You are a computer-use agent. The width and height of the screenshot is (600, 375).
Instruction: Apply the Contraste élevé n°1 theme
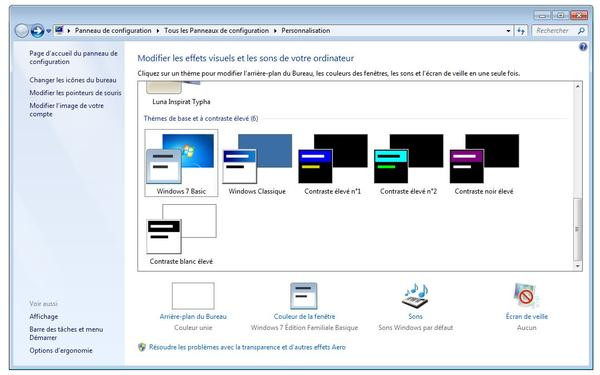333,163
